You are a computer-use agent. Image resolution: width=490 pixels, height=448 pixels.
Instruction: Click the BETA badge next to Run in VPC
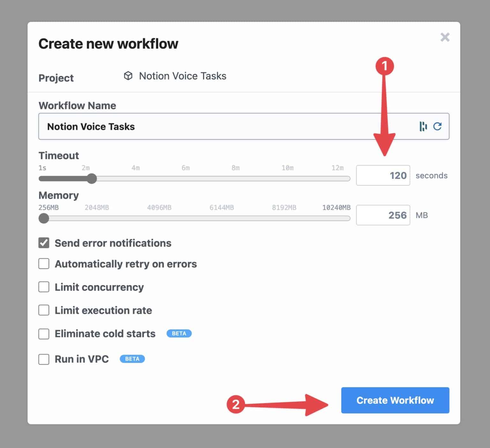[x=132, y=359]
